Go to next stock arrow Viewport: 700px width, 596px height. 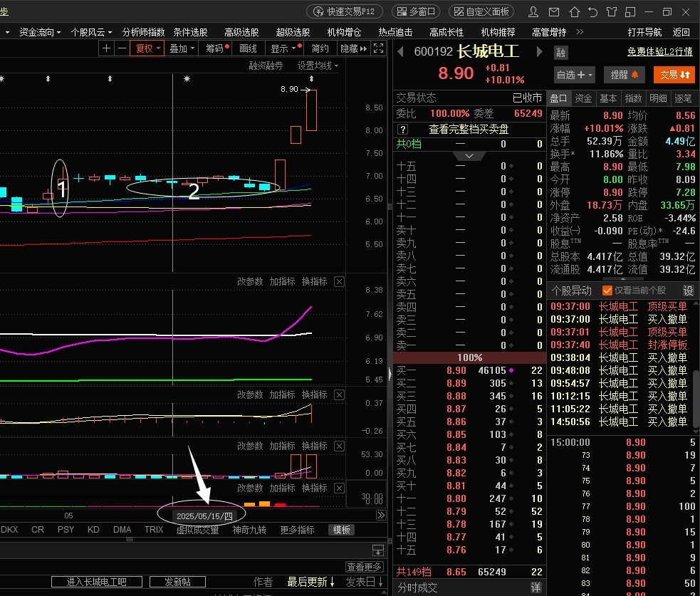[x=539, y=52]
